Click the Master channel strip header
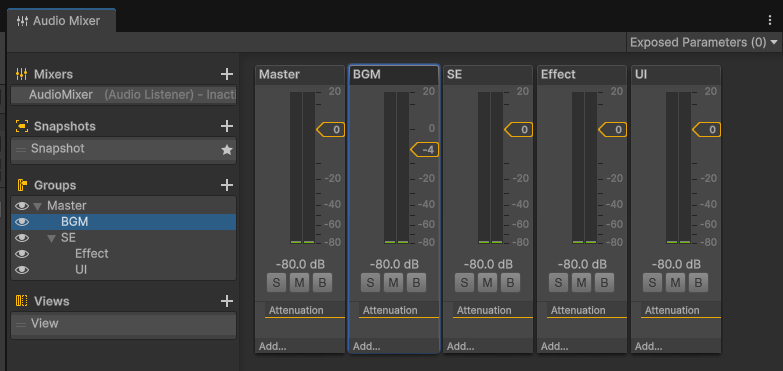Viewport: 783px width, 371px height. 300,75
